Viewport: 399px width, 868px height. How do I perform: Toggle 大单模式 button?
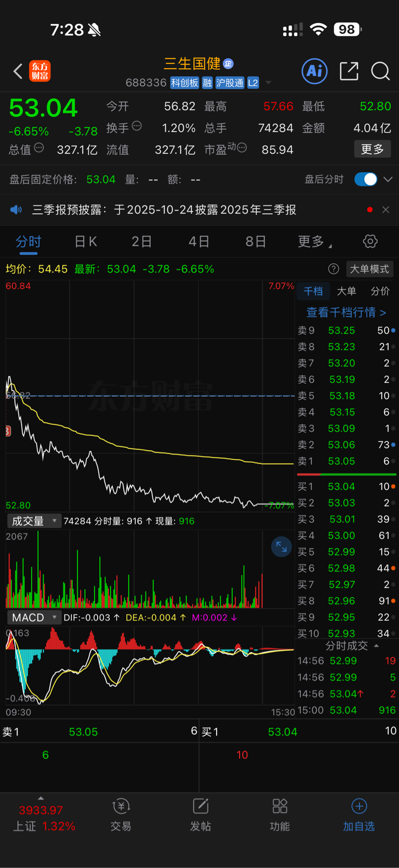tap(369, 269)
